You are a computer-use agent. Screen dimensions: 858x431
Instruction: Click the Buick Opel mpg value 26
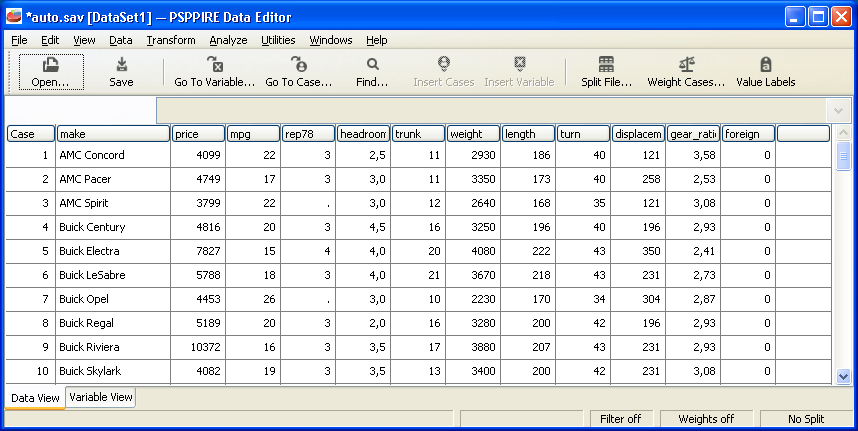pyautogui.click(x=253, y=299)
